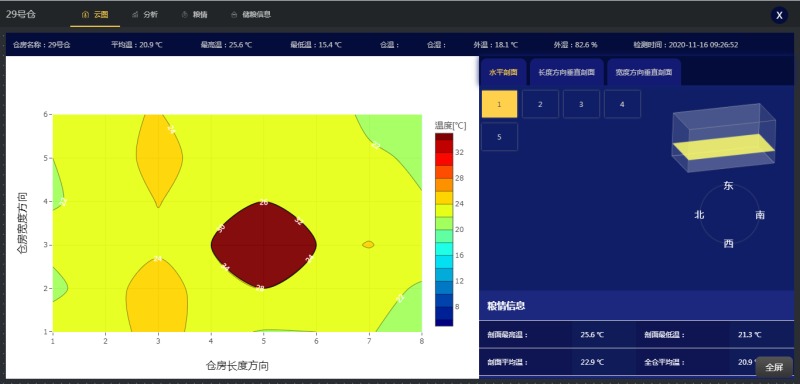Select horizontal layer 2

(540, 104)
